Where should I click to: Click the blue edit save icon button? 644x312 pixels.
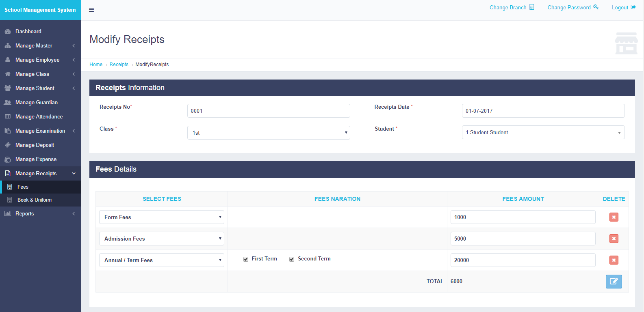pos(614,282)
